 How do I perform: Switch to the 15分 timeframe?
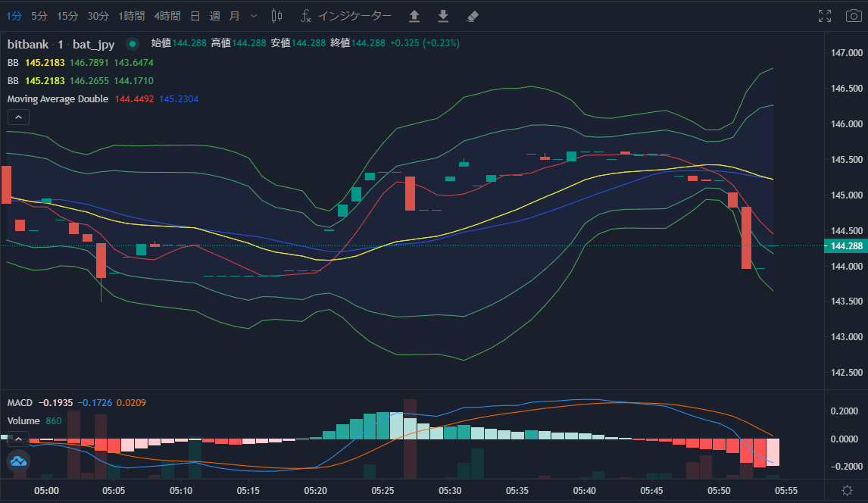[x=67, y=16]
